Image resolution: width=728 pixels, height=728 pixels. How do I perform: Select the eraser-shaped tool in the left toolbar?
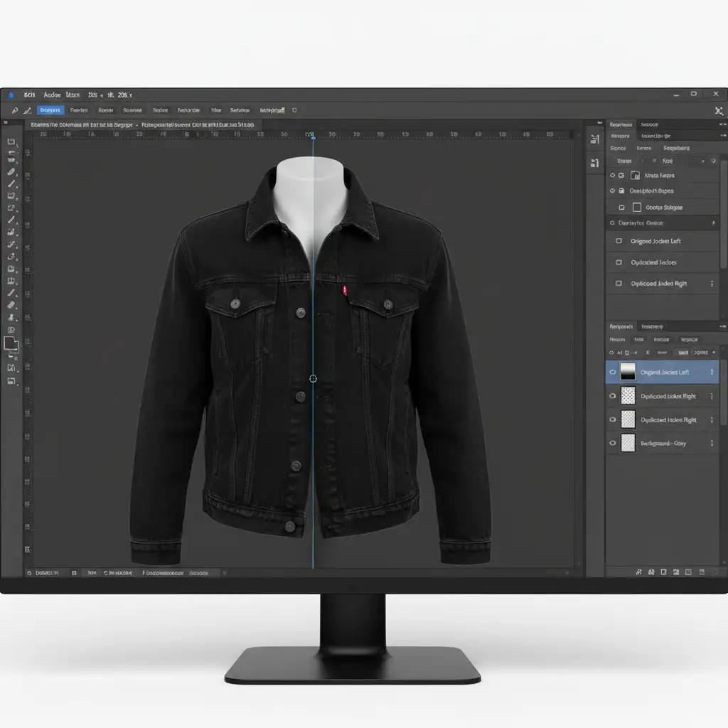coord(11,305)
